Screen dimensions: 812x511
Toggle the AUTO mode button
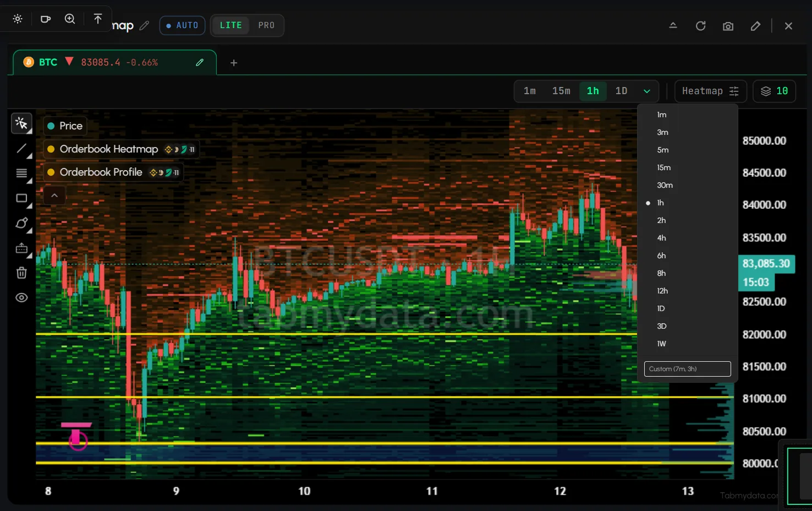[182, 25]
